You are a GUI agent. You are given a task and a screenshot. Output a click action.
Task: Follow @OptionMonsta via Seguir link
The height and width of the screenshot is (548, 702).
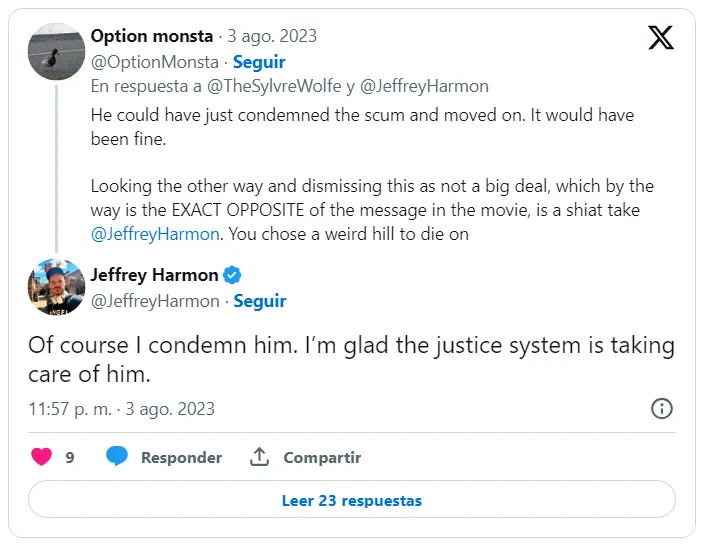[259, 62]
